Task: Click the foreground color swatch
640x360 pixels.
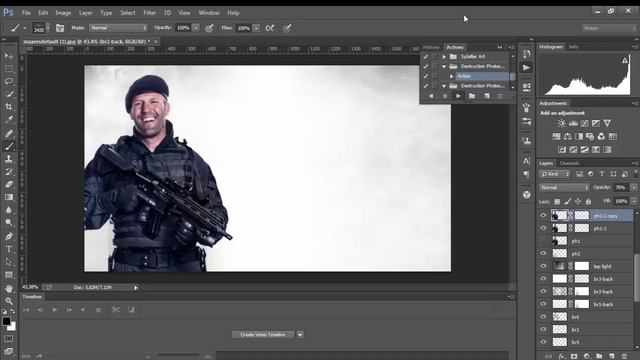Action: (x=6, y=322)
